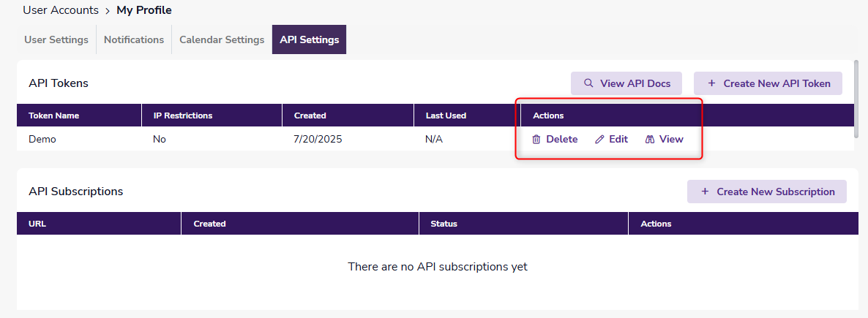
Task: Click the binoculars icon to view Demo token
Action: coord(650,140)
